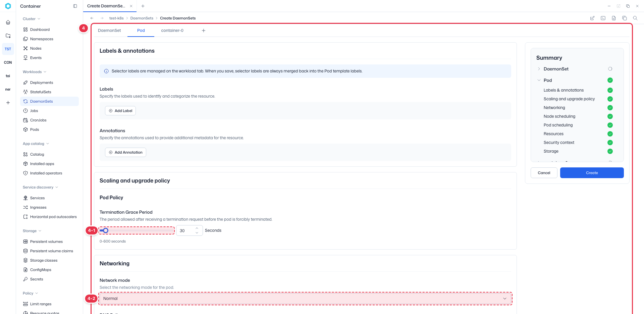Open the search icon in top-right toolbar
This screenshot has width=644, height=314.
(x=635, y=18)
